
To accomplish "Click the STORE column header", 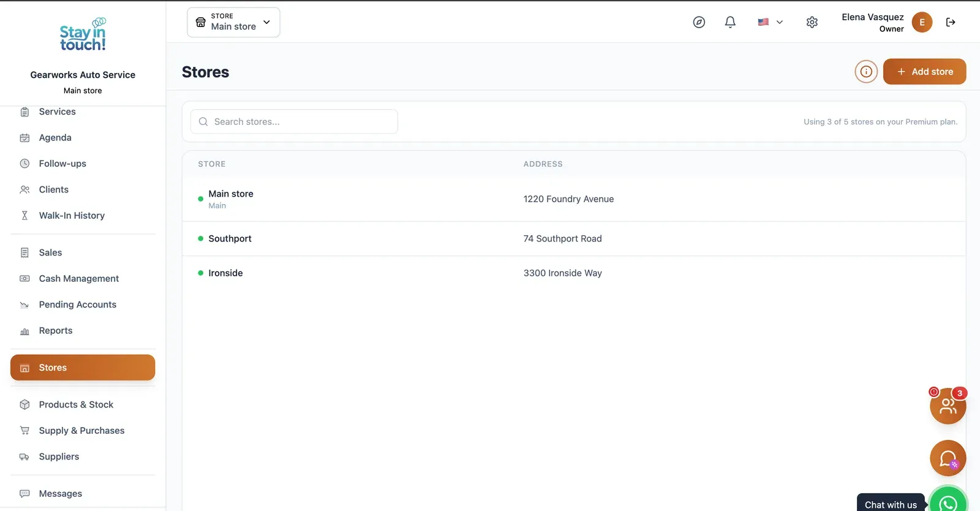I will (212, 164).
